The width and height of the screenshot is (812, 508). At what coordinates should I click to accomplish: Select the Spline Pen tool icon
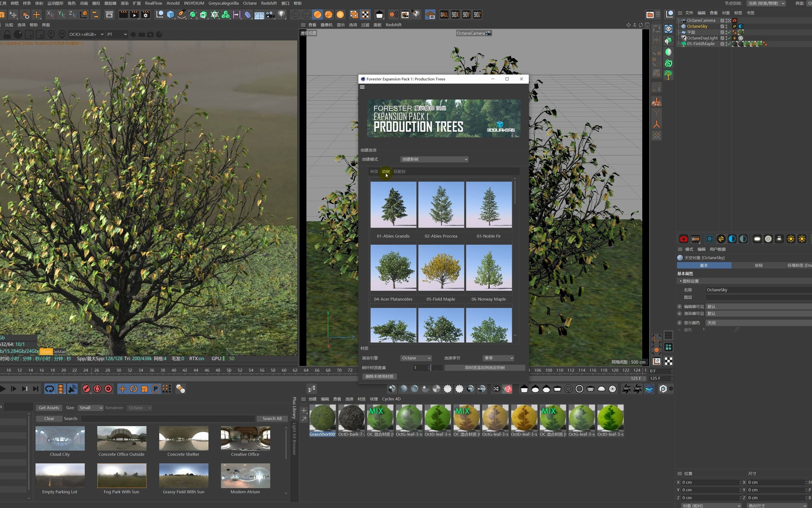pos(182,14)
